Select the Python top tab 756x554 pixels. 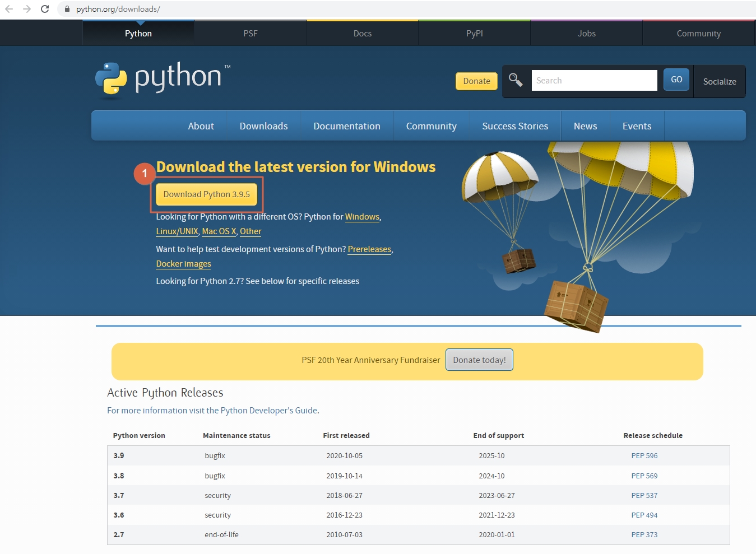(138, 33)
